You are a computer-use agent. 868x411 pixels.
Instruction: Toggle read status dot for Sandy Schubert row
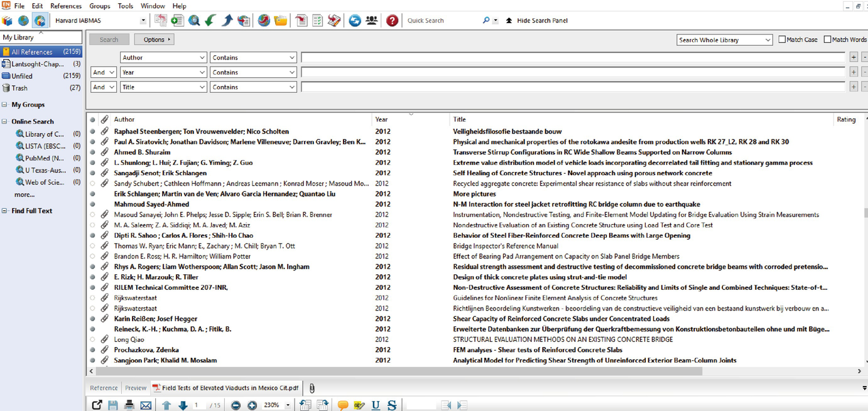[x=92, y=184]
